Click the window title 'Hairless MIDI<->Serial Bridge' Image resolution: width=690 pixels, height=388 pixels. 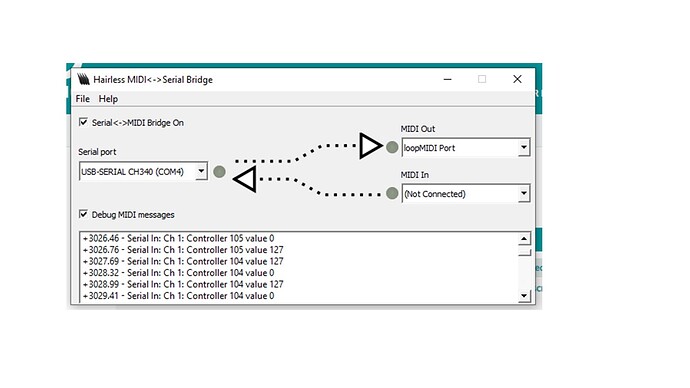[153, 80]
